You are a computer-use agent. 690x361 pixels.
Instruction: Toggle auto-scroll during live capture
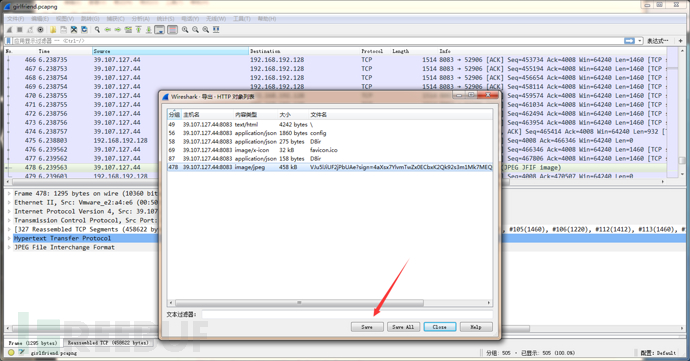(x=160, y=29)
